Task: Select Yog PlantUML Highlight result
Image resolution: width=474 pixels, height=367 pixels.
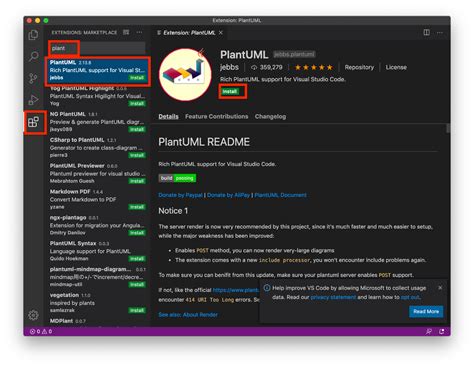Action: 97,96
